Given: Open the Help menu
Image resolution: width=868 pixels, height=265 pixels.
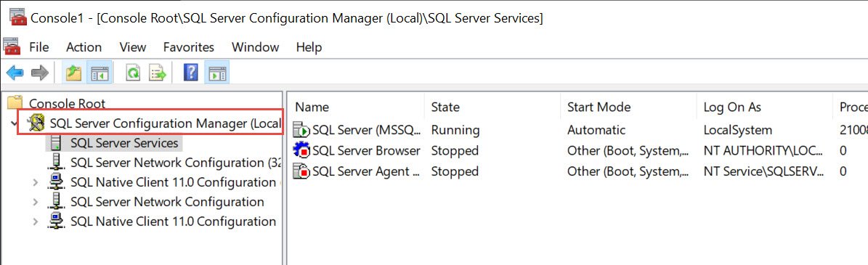Looking at the screenshot, I should tap(309, 47).
